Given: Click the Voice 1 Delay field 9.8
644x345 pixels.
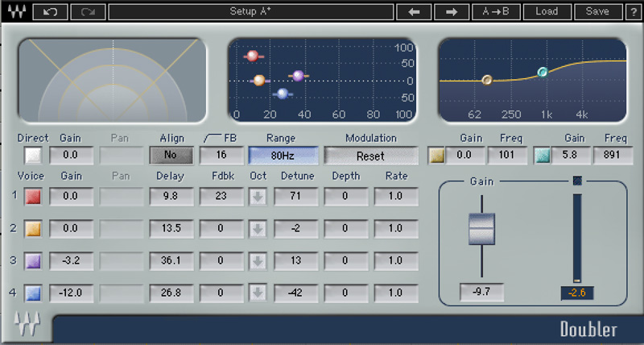Looking at the screenshot, I should click(171, 196).
